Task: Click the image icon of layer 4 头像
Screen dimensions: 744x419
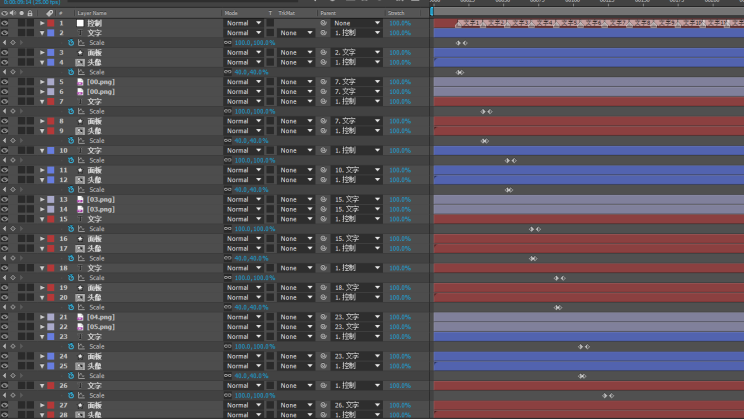Action: 80,62
